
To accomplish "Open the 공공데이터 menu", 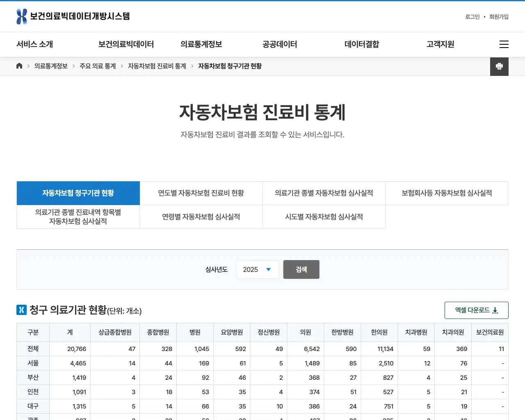I will pyautogui.click(x=280, y=44).
